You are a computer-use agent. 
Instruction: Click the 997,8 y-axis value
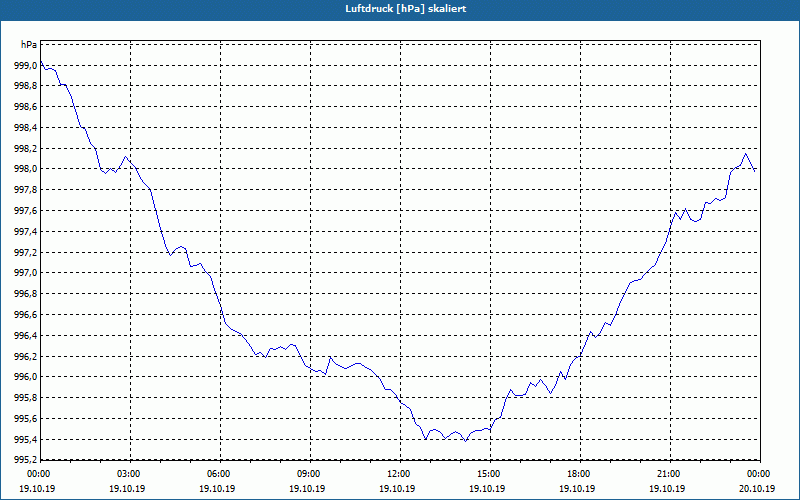tap(25, 190)
